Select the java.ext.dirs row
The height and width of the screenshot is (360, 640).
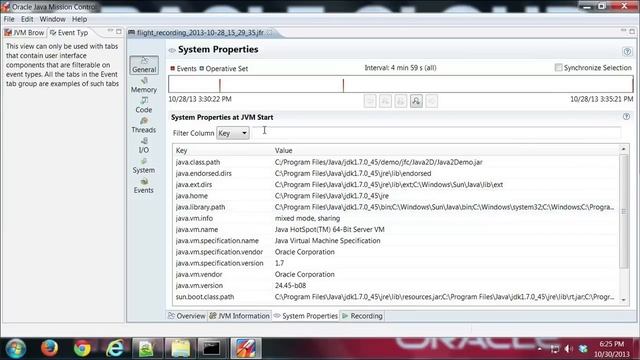396,184
